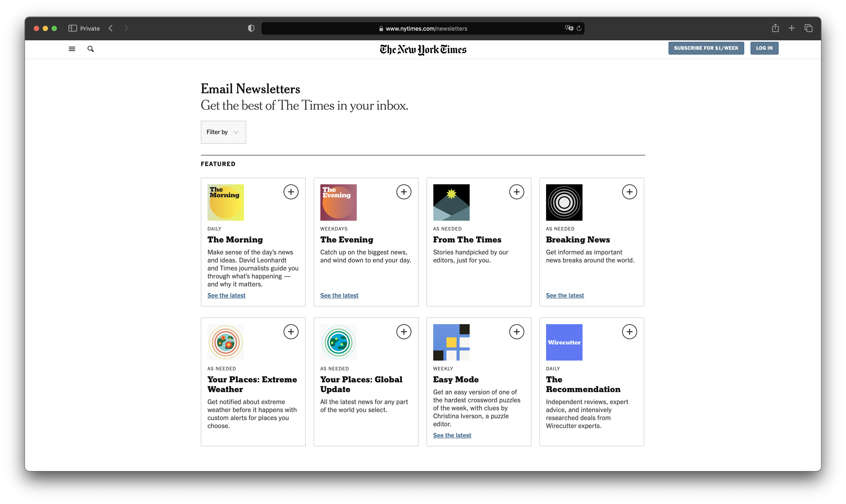Click Subscribe for $1/week button
846x504 pixels.
click(706, 48)
